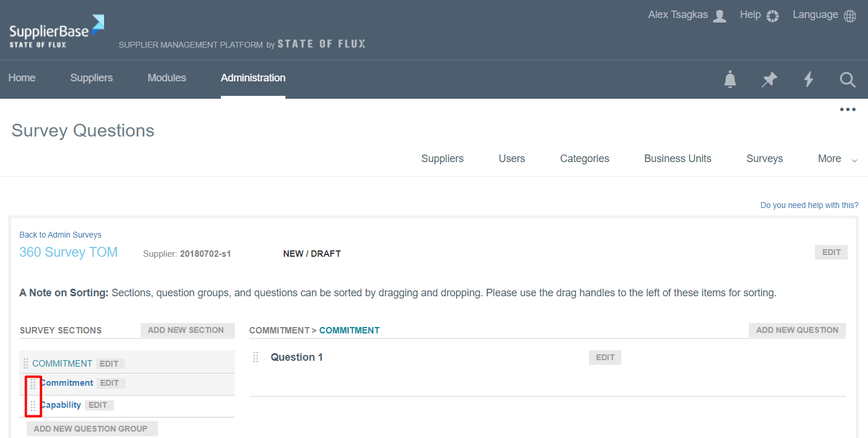Click the Language globe icon

click(x=850, y=16)
